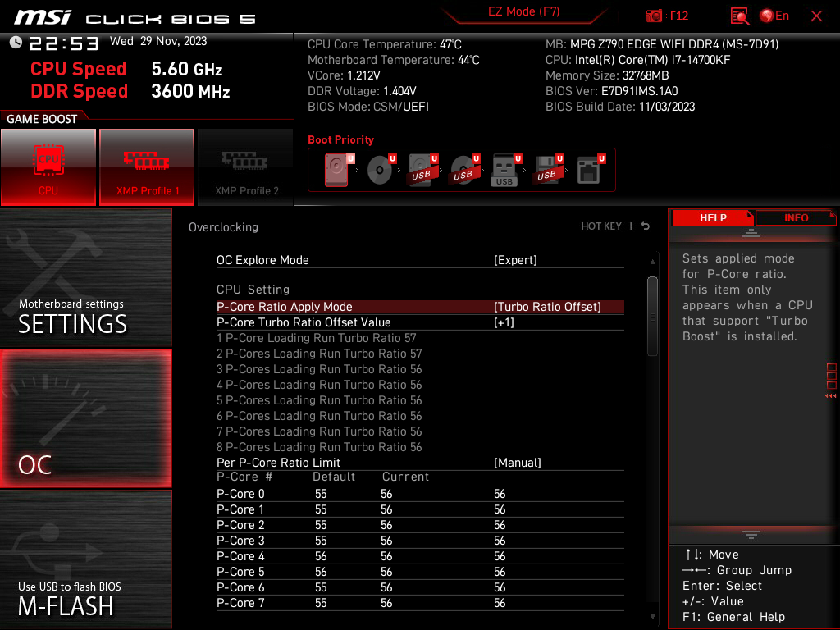Open the OC overclocking section
Viewport: 840px width, 630px height.
pos(85,419)
